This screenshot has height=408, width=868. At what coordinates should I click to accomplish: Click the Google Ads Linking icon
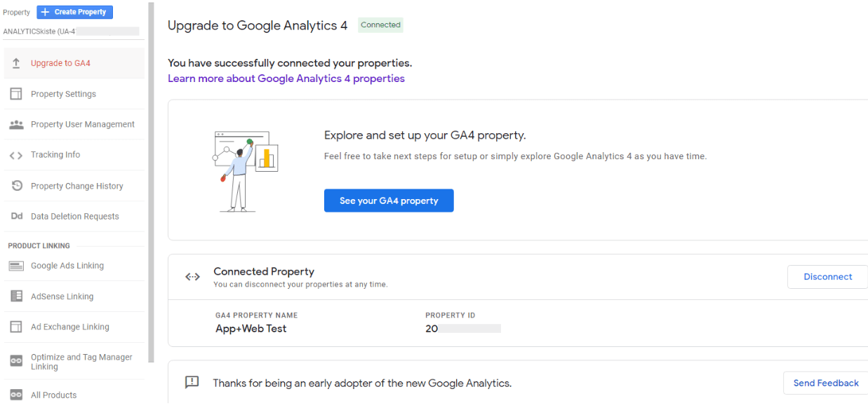[x=16, y=266]
